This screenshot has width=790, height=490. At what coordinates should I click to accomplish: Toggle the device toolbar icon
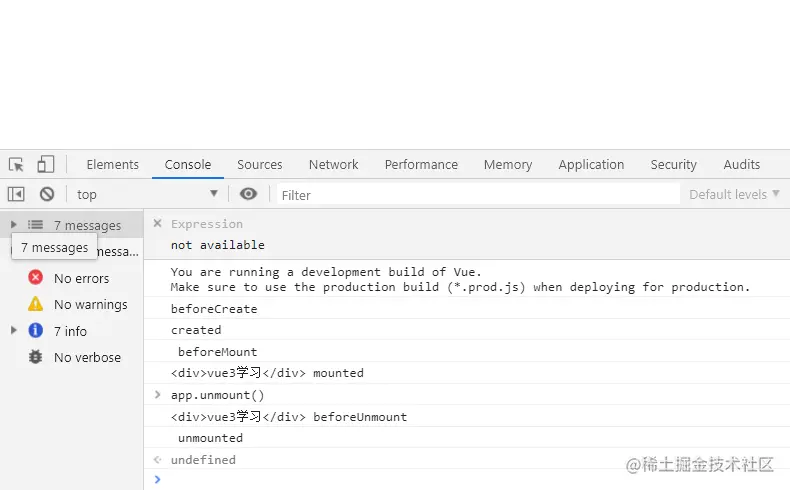point(46,165)
